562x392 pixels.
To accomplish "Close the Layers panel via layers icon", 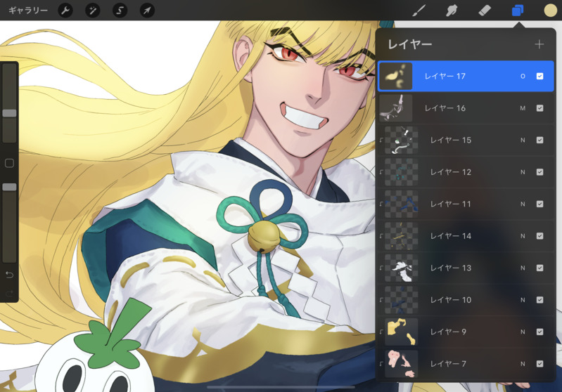I will 518,11.
